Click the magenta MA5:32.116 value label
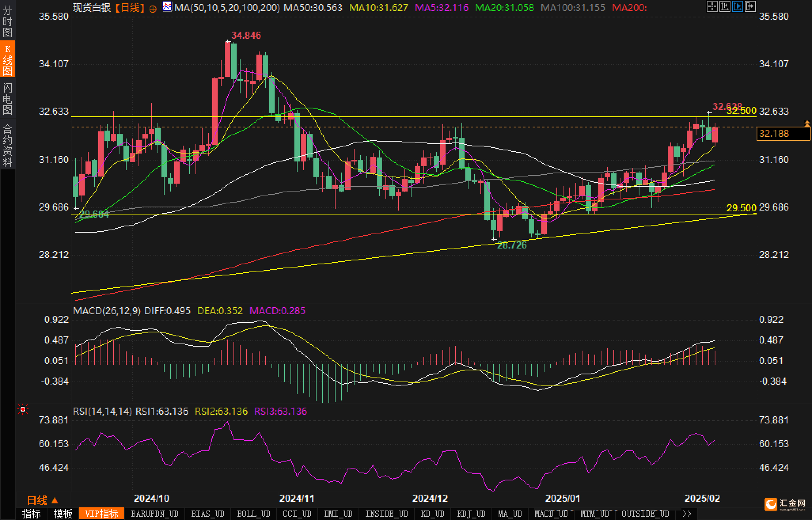Viewport: 812px width, 520px height. coord(442,8)
